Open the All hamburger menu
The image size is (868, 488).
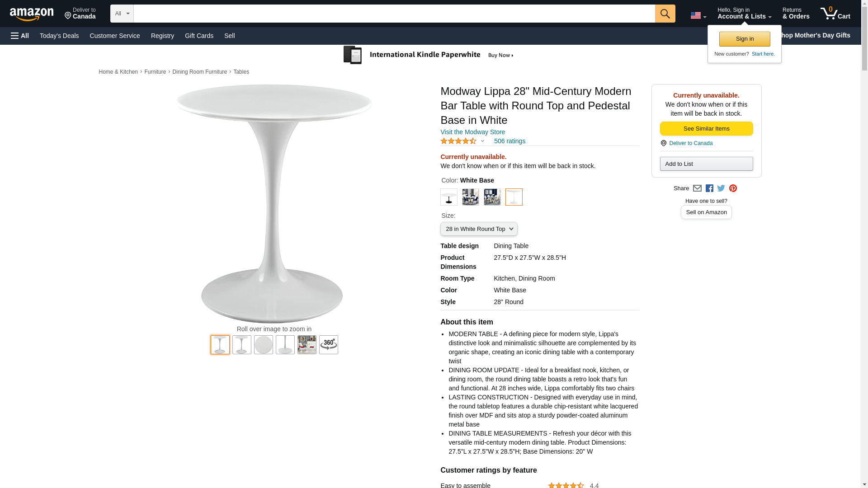(20, 36)
